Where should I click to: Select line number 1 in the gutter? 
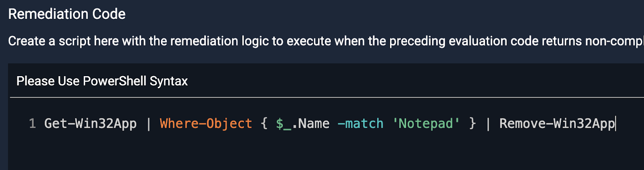click(x=32, y=123)
